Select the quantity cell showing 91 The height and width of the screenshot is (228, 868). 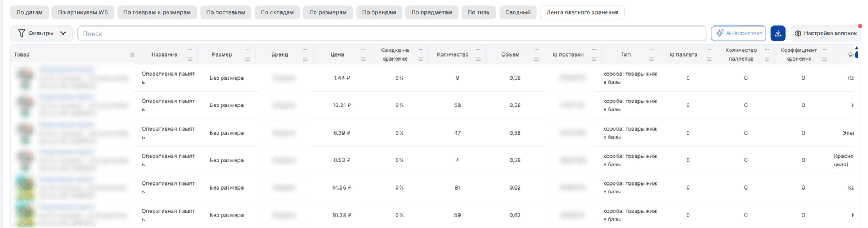(457, 188)
